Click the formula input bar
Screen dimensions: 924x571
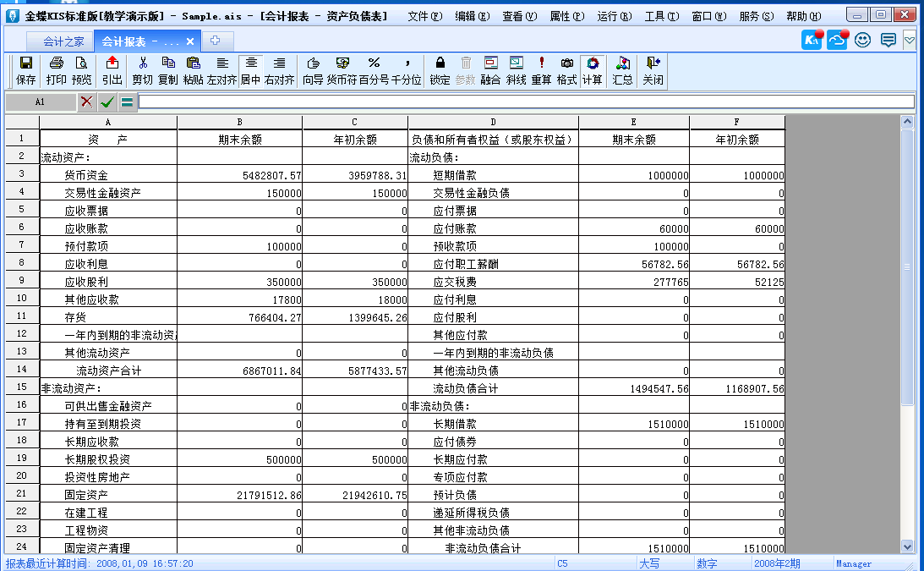(526, 102)
